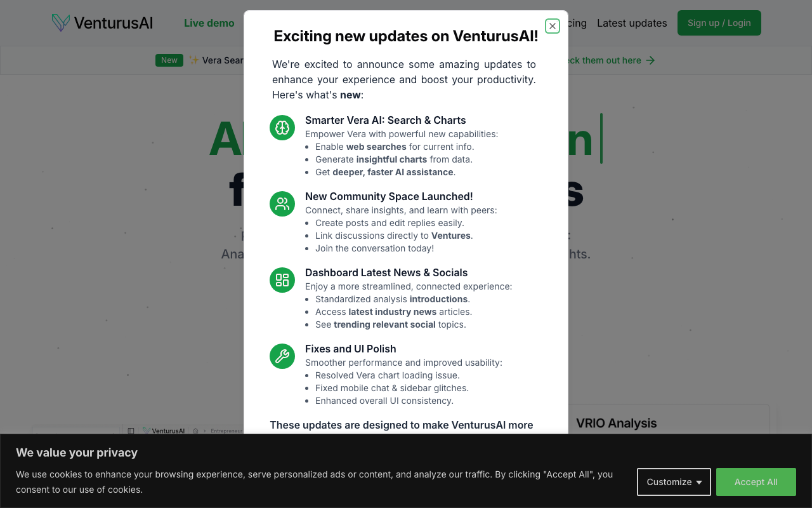
Task: Click the brain icon for Smarter Vera AI
Action: (x=282, y=128)
